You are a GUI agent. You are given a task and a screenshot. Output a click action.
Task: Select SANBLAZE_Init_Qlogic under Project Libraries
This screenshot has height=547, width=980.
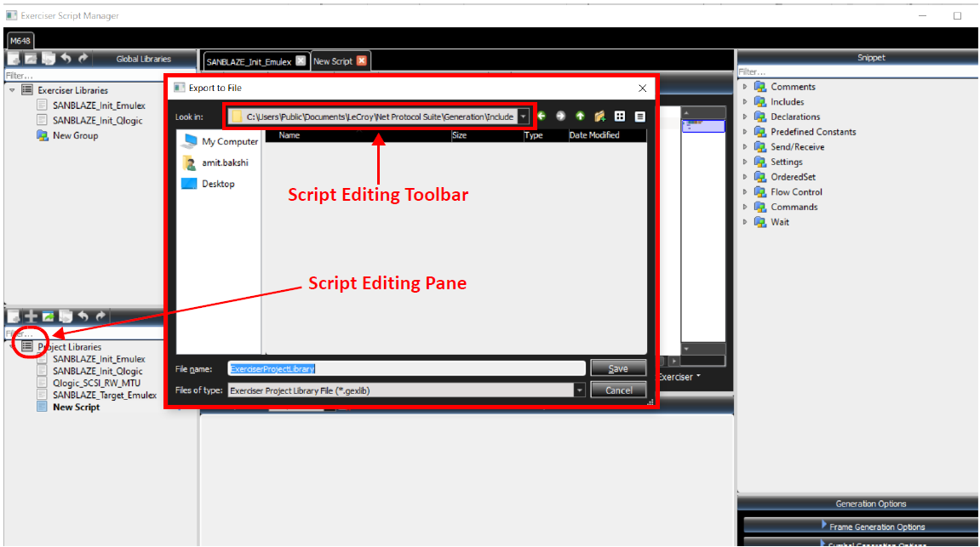pyautogui.click(x=98, y=371)
